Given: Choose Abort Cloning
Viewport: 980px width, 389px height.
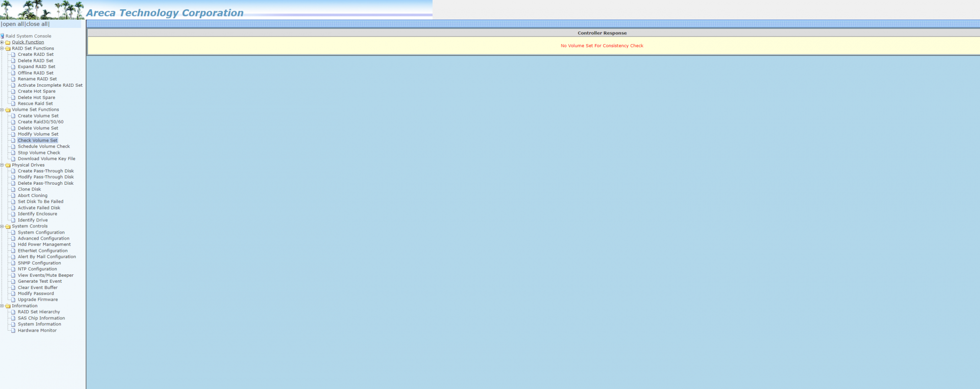Looking at the screenshot, I should [33, 195].
